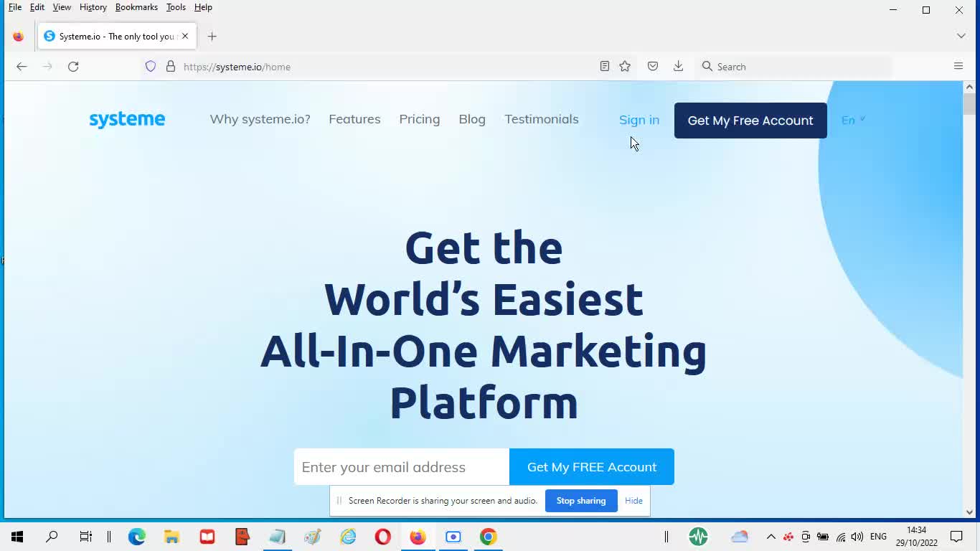Screen dimensions: 980x551
Task: Open the Why systeme.io? link
Action: point(260,119)
